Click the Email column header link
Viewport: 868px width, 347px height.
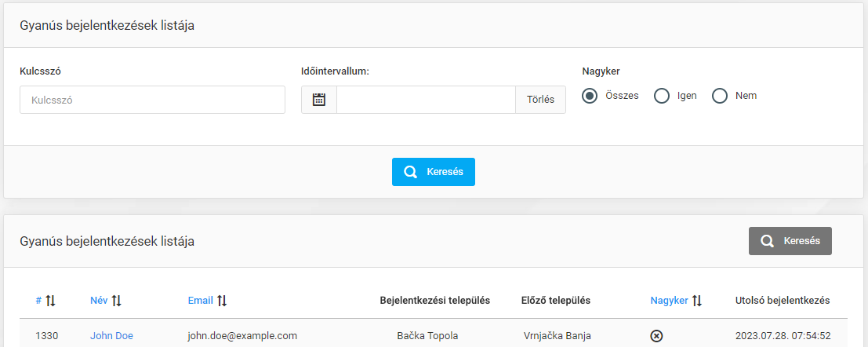[201, 301]
